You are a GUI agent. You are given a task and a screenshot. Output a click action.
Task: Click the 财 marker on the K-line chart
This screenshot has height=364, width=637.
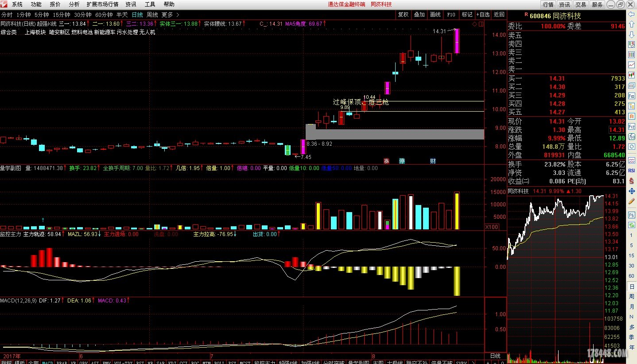pos(433,161)
